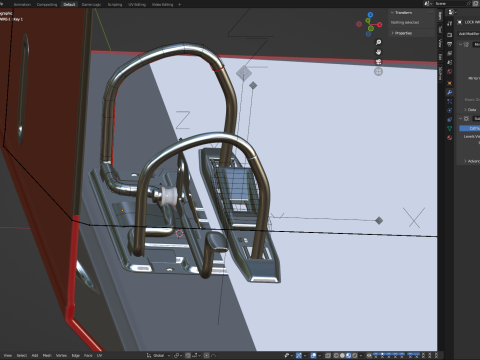The image size is (480, 360).
Task: Toggle viewport overlays button
Action: click(314, 355)
